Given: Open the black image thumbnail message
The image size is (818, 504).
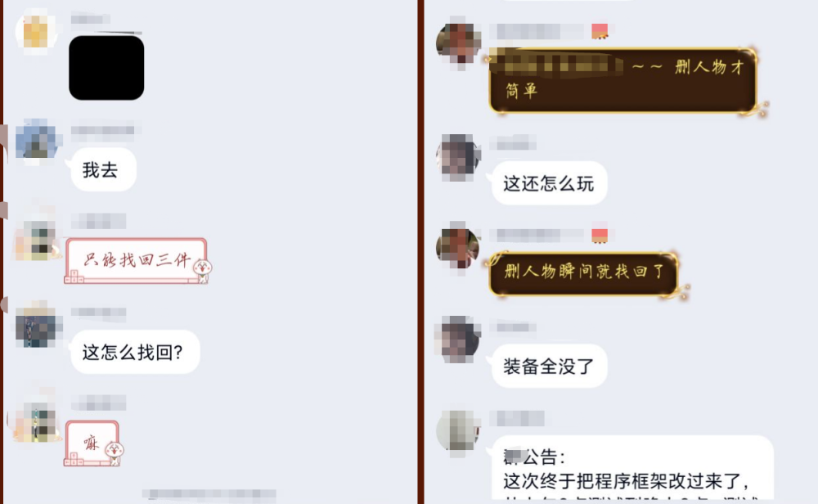Looking at the screenshot, I should click(106, 68).
